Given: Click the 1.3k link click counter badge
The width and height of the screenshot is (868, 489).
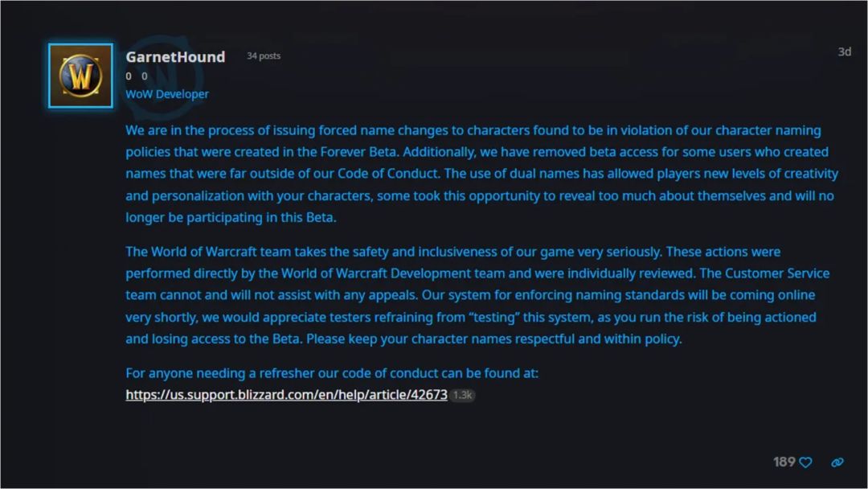Looking at the screenshot, I should click(462, 395).
